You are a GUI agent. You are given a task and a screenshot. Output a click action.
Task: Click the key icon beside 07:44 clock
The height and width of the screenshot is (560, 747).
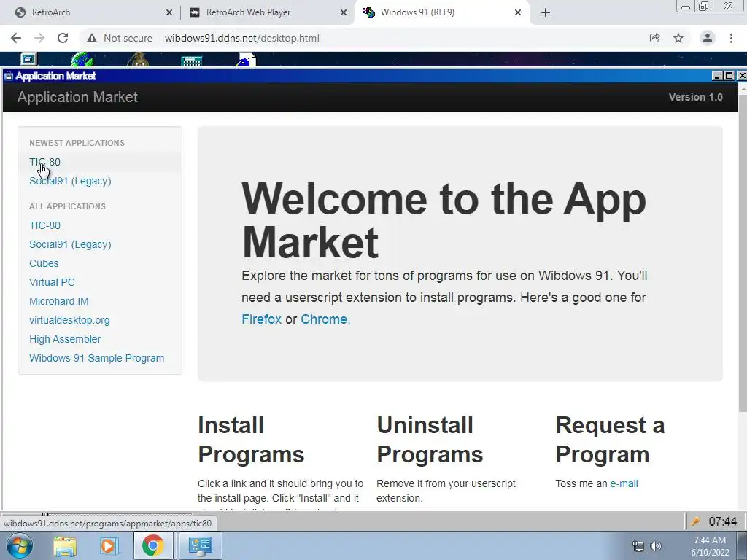point(695,521)
